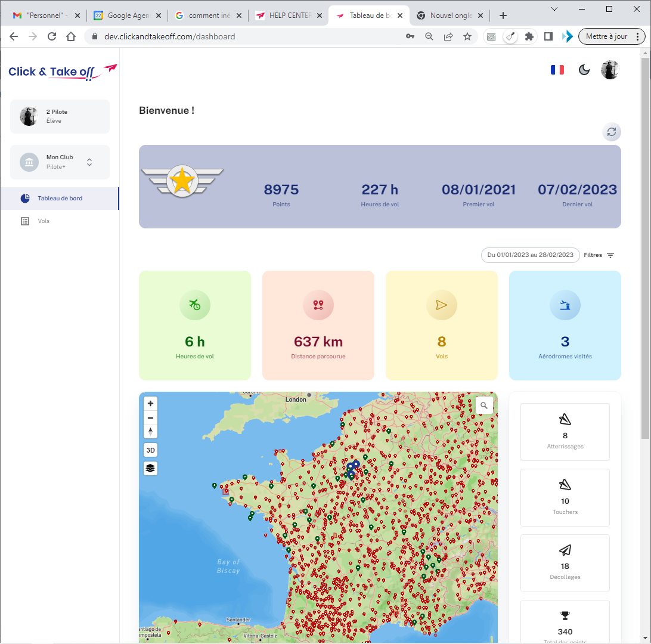Open Vols in the sidebar
Viewport: 651px width, 644px height.
click(x=60, y=221)
